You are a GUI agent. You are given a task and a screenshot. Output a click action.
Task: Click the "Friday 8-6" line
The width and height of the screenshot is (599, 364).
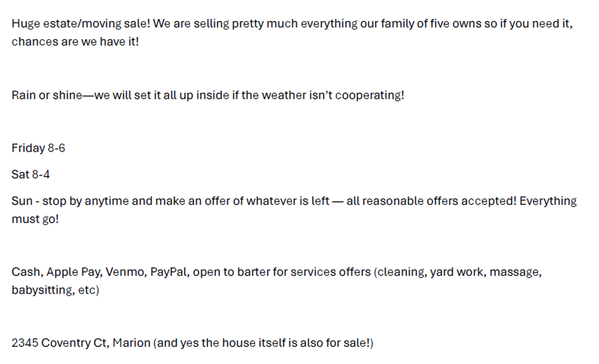tap(38, 148)
